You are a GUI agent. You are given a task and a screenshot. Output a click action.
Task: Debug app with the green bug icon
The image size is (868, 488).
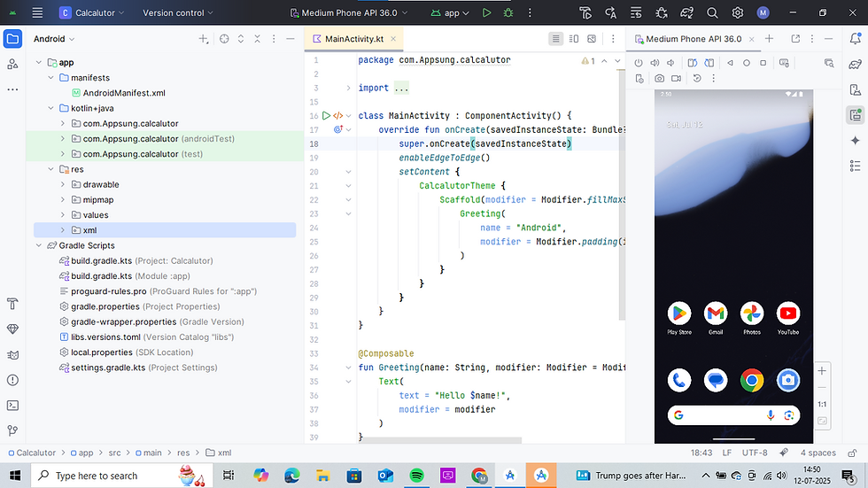(508, 12)
